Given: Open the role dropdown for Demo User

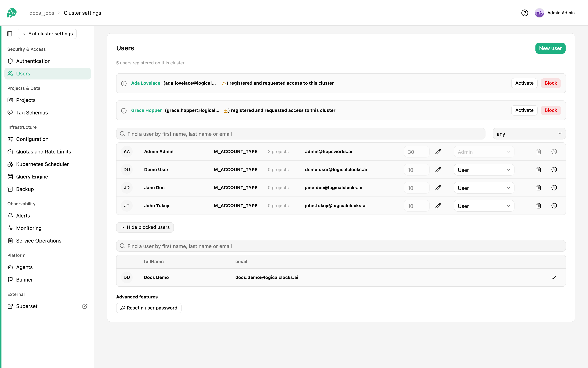Looking at the screenshot, I should (x=484, y=170).
